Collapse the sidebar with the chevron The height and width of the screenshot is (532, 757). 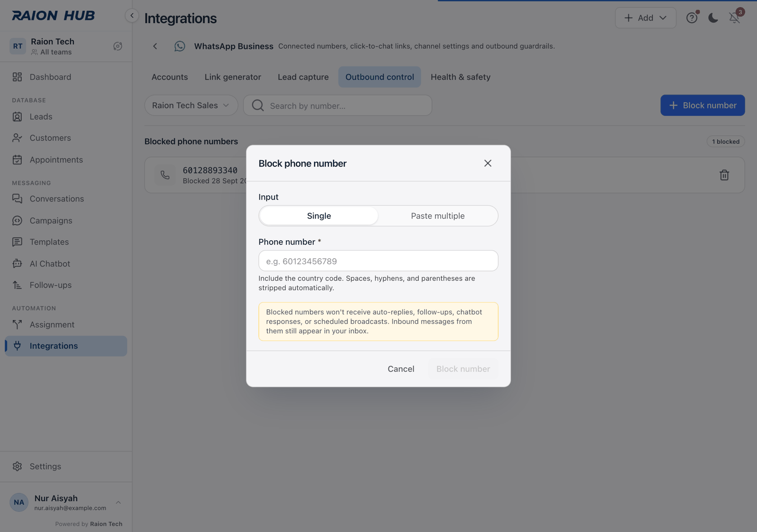click(x=132, y=16)
